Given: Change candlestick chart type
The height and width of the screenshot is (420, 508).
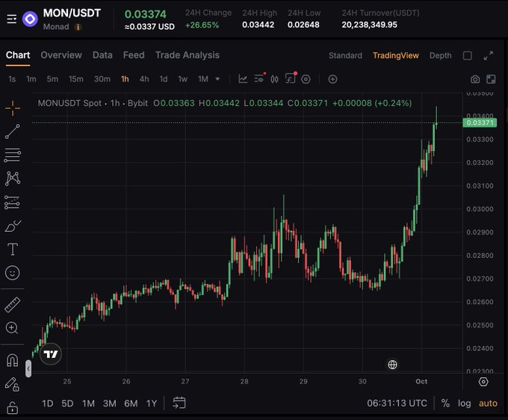Looking at the screenshot, I should [274, 79].
